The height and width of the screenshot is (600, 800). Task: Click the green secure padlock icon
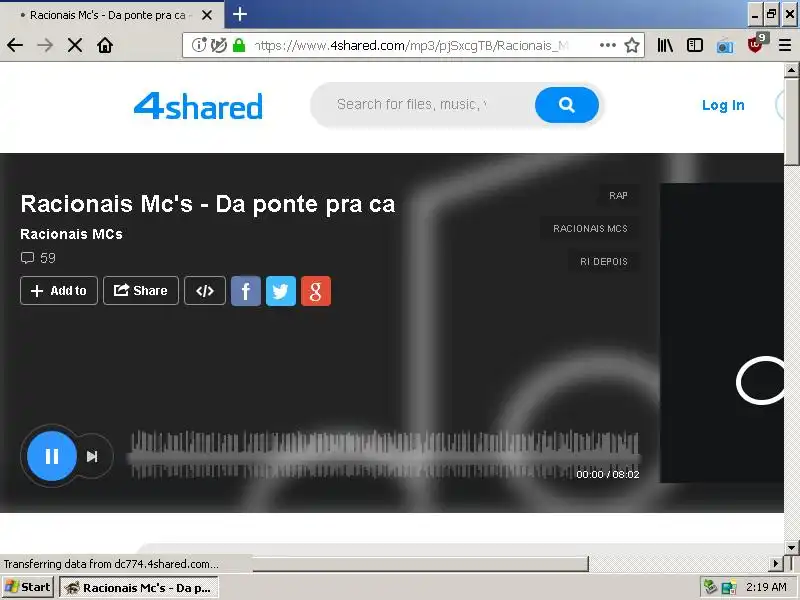click(239, 45)
